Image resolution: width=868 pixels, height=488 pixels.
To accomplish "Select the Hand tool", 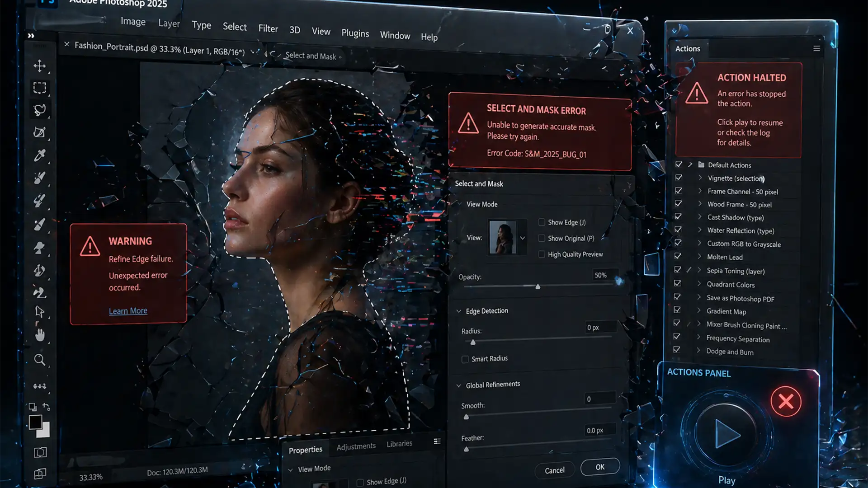I will pyautogui.click(x=40, y=335).
